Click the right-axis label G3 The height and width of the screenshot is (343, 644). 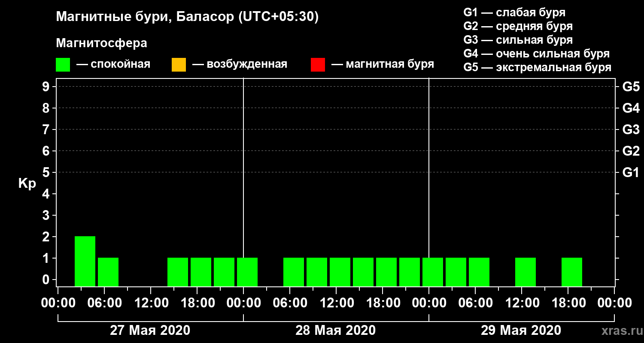631,129
